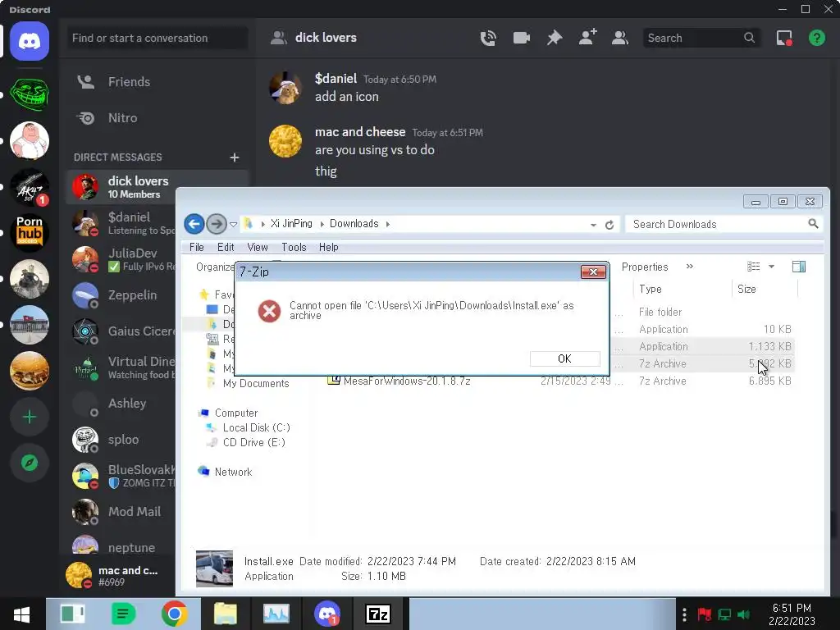Image resolution: width=840 pixels, height=630 pixels.
Task: Open the Tools menu in Explorer
Action: coord(294,248)
